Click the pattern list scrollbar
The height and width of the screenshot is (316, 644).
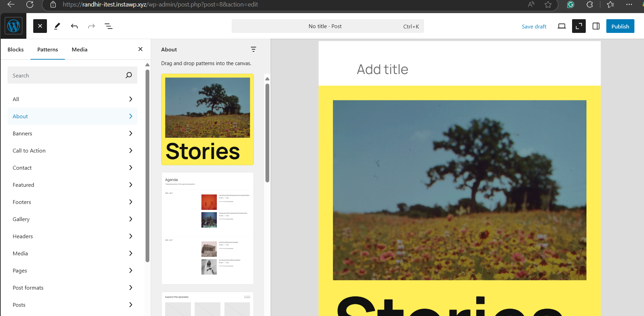pyautogui.click(x=267, y=133)
